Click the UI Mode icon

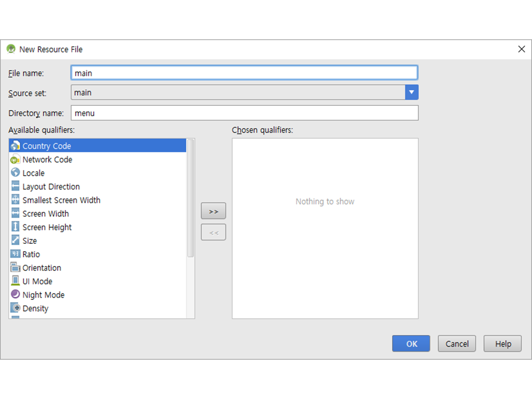pos(15,282)
